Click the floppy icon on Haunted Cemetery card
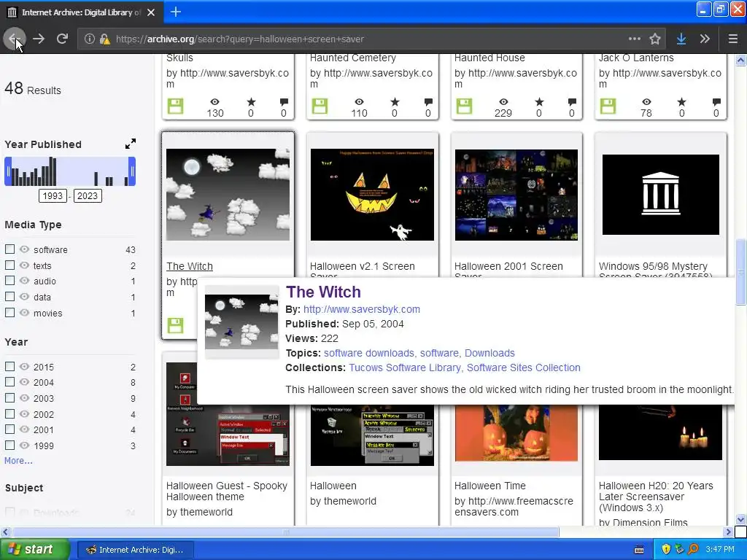 click(320, 106)
